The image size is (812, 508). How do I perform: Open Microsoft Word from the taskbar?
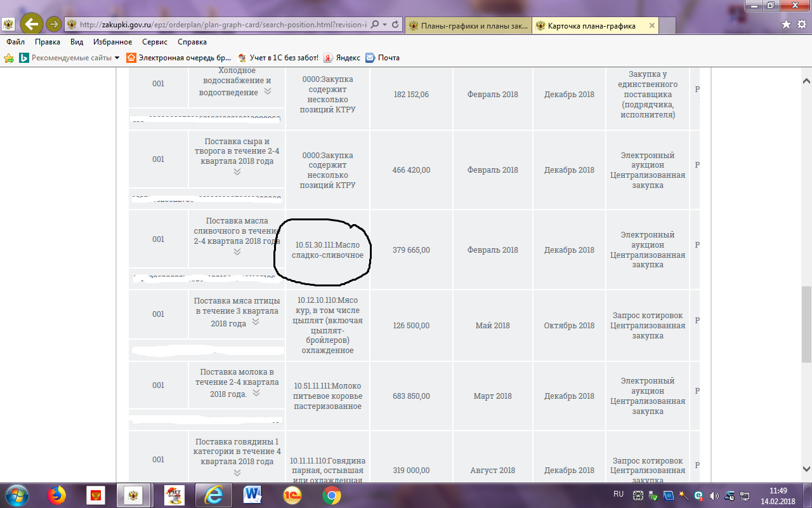coord(252,495)
